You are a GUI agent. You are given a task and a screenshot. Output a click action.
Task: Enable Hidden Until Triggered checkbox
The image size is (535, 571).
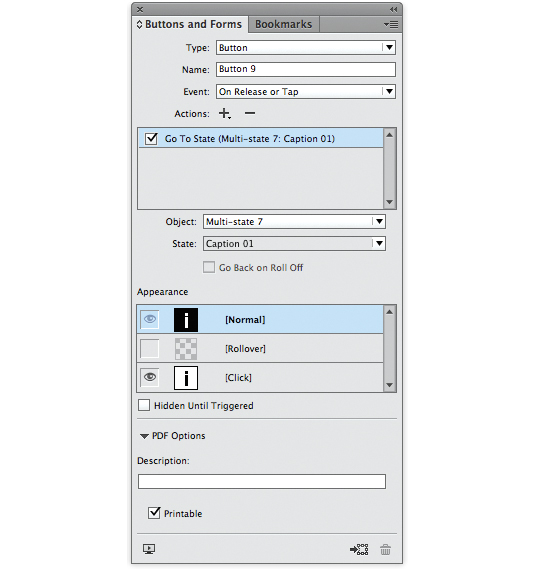pos(144,405)
